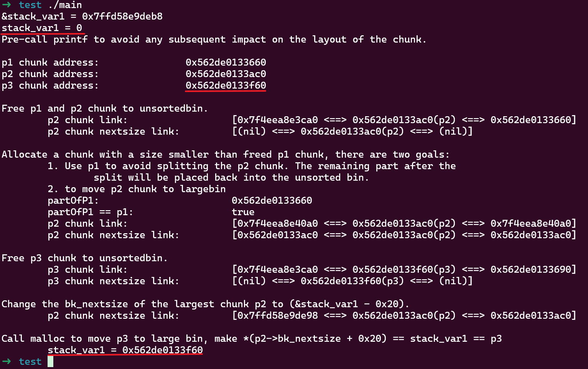Click the "Pre-call printf" message line
This screenshot has width=588, height=369.
click(214, 40)
